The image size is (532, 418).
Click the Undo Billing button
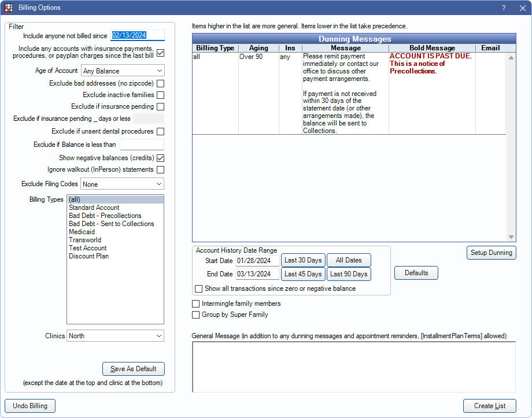[29, 405]
